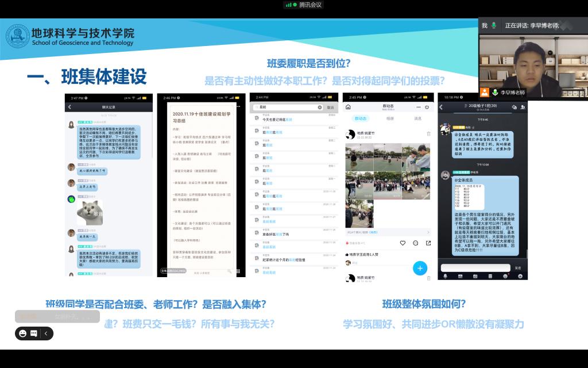This screenshot has width=588, height=368.
Task: Click 取消 beside the search box
Action: click(x=330, y=108)
